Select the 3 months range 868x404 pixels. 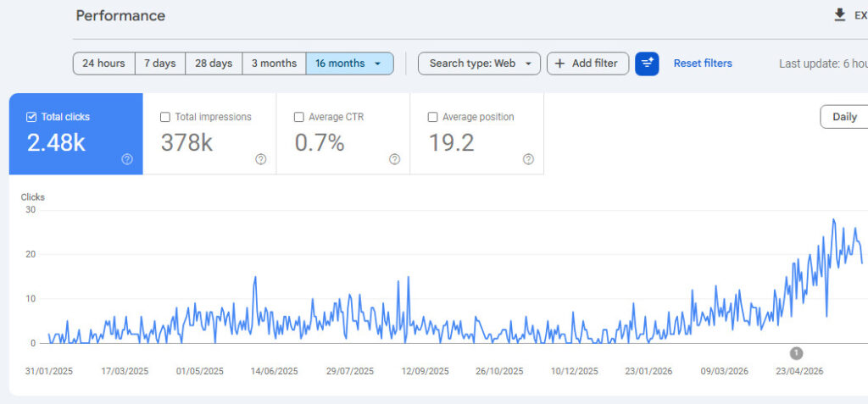(x=274, y=64)
